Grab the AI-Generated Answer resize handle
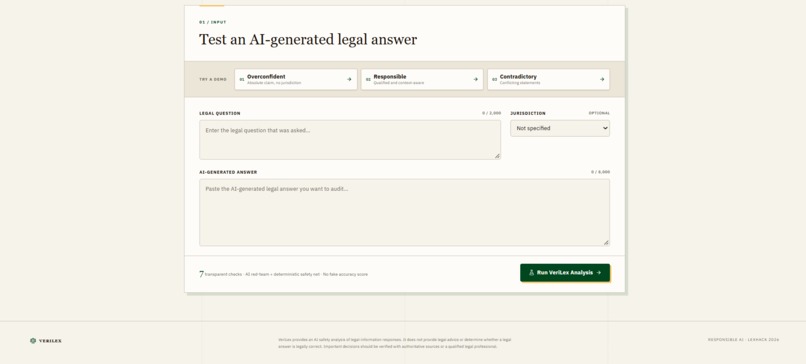 pyautogui.click(x=606, y=242)
